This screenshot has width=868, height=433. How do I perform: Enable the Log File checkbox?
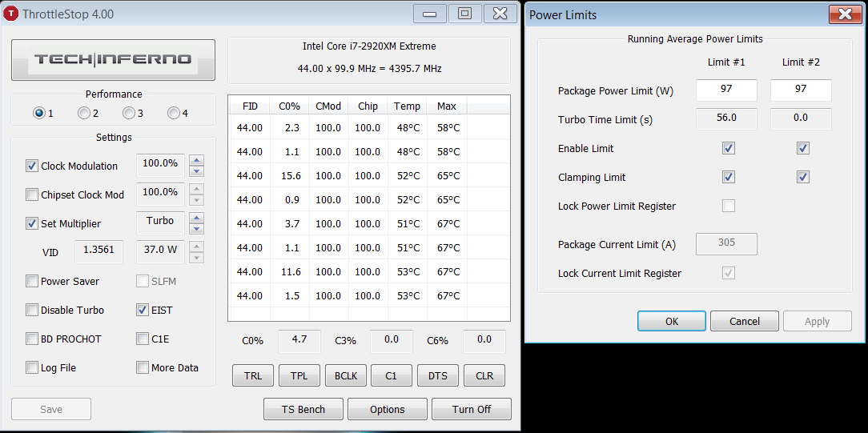(31, 367)
